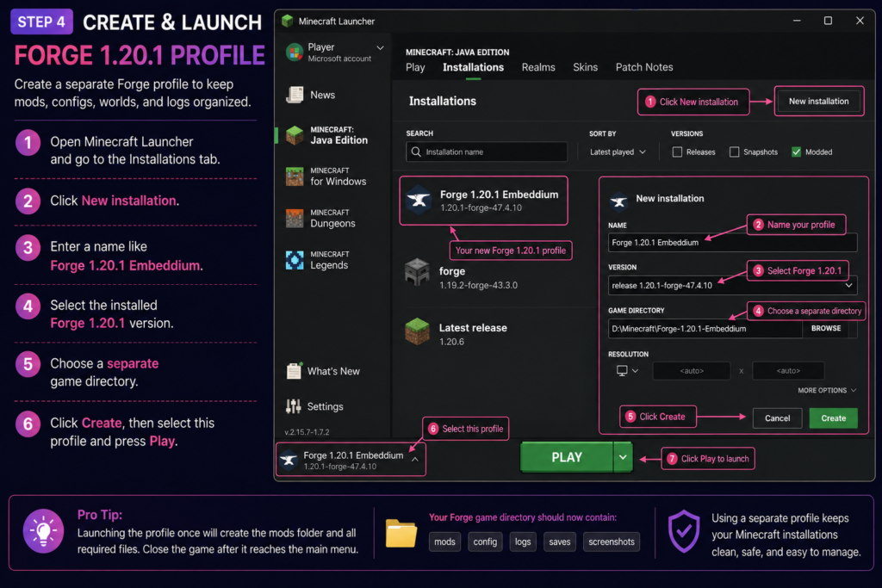Select '1.19.2-forge-43.3.0' installation text
Image resolution: width=882 pixels, height=588 pixels.
pyautogui.click(x=478, y=286)
